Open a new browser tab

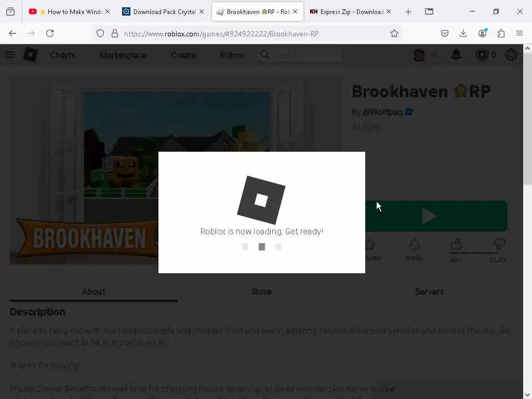pos(408,12)
